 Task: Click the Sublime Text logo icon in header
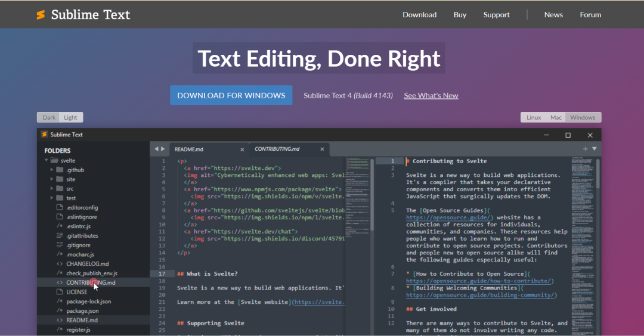click(41, 15)
